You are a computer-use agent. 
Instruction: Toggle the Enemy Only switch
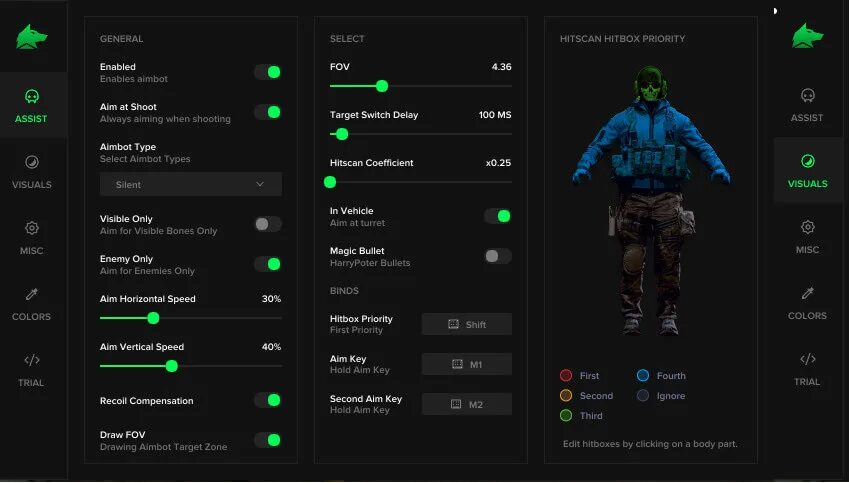tap(268, 264)
